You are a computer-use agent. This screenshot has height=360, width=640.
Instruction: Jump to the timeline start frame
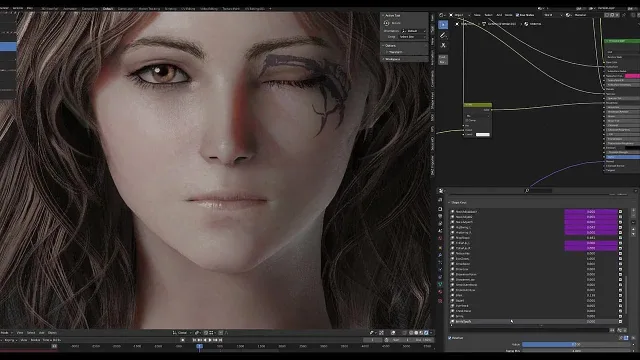195,340
